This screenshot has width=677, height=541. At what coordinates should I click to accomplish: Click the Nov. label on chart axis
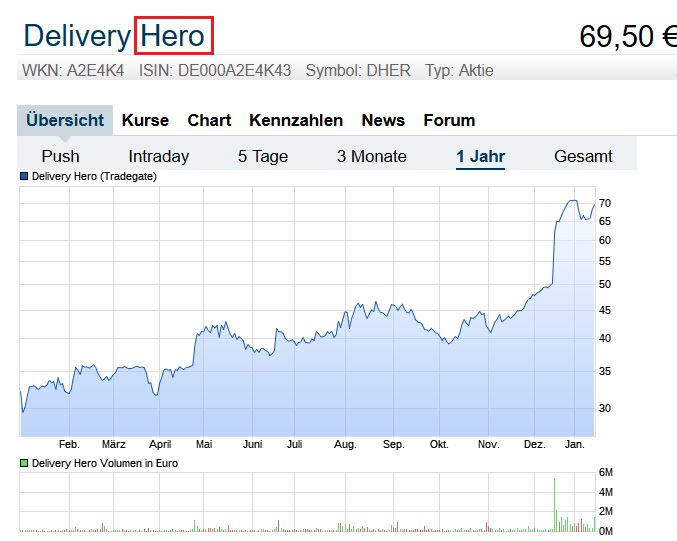click(x=488, y=444)
